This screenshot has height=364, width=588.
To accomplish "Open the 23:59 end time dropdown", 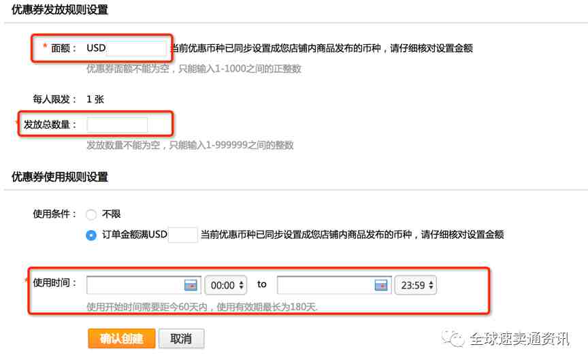I will tap(416, 285).
